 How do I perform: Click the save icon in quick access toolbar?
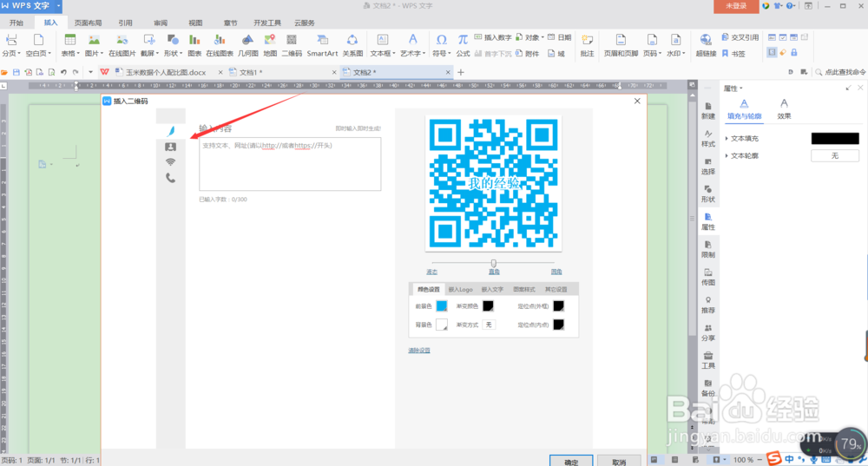pos(16,72)
